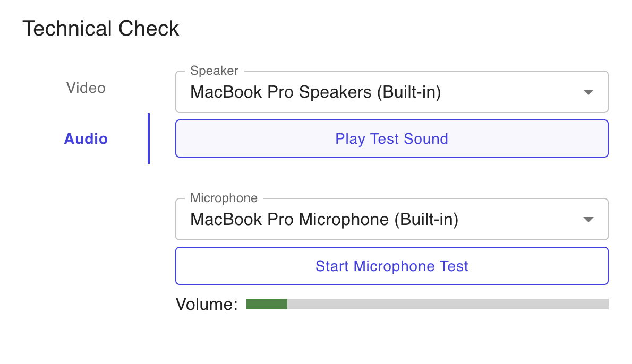The image size is (632, 364).
Task: Click the Microphone field label
Action: [224, 198]
